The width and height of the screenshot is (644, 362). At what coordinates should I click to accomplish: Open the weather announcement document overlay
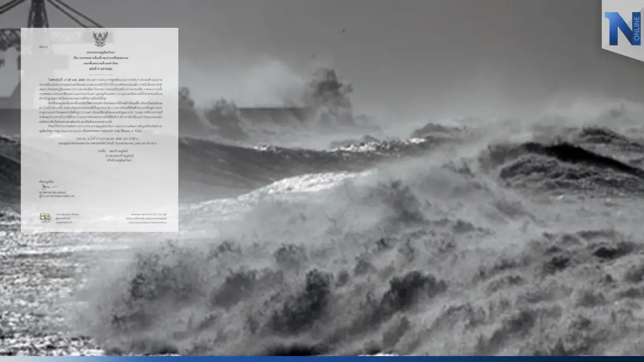point(99,130)
